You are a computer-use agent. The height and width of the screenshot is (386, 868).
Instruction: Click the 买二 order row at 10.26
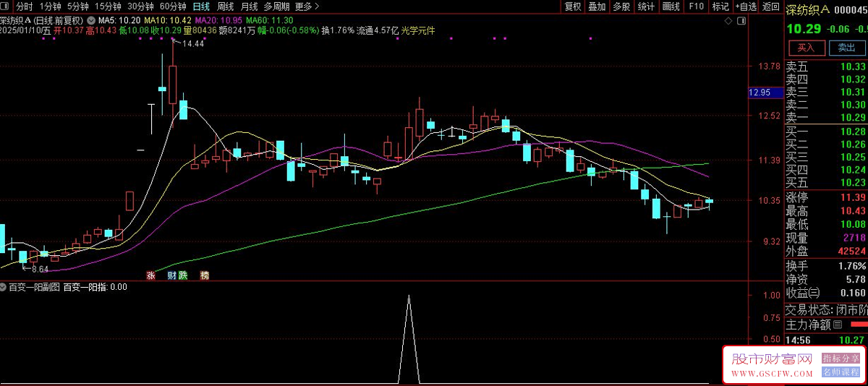826,145
